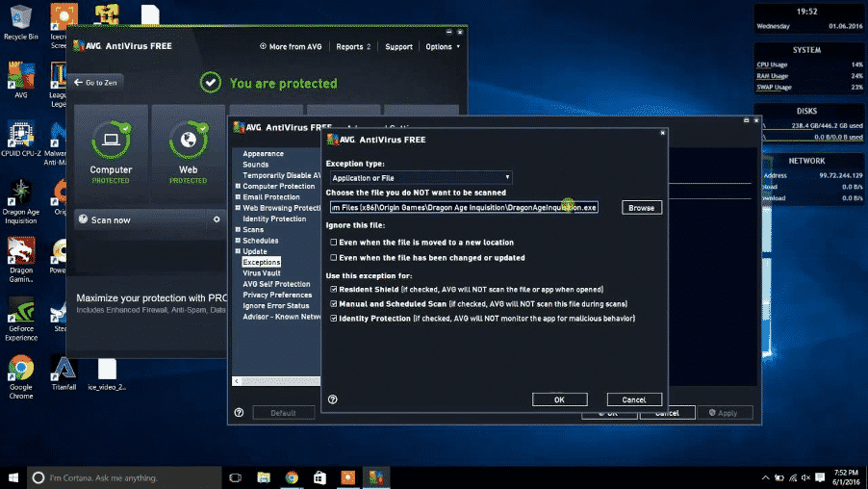868x489 pixels.
Task: Open Recycle Bin on desktop
Action: coord(20,17)
